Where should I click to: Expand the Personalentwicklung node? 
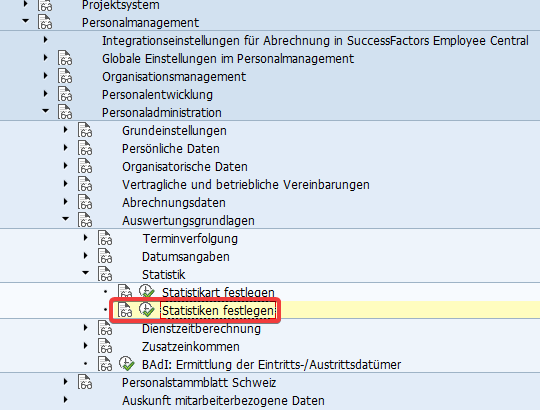coord(45,93)
